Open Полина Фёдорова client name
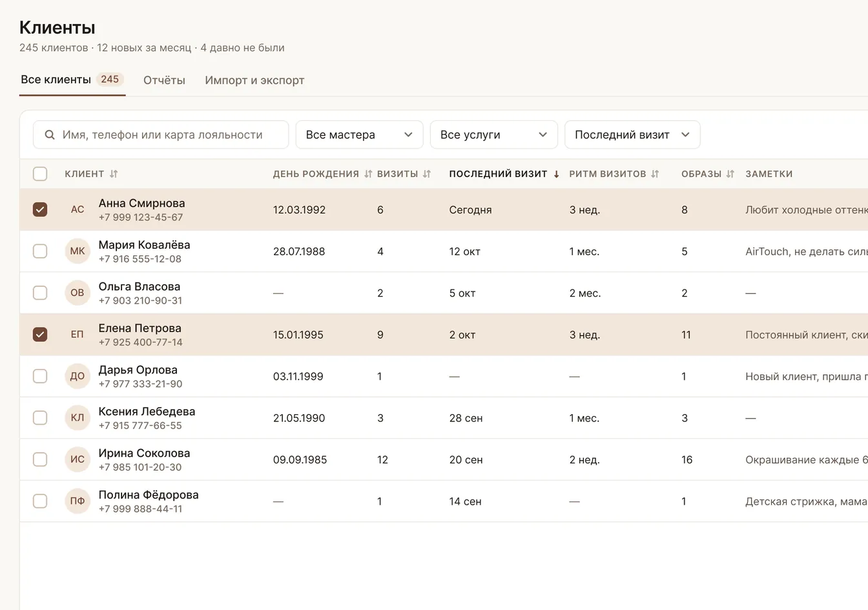Screen dimensions: 868x610 pos(149,495)
